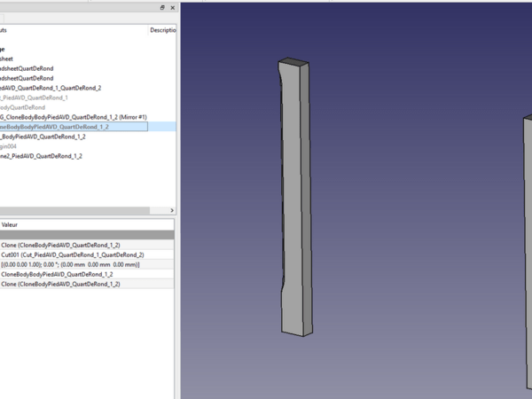Click the Description column header

(162, 30)
